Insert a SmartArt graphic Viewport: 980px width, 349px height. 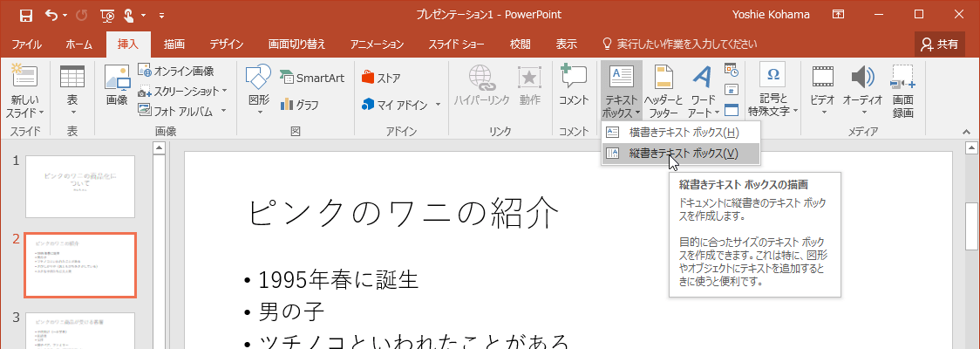[312, 79]
